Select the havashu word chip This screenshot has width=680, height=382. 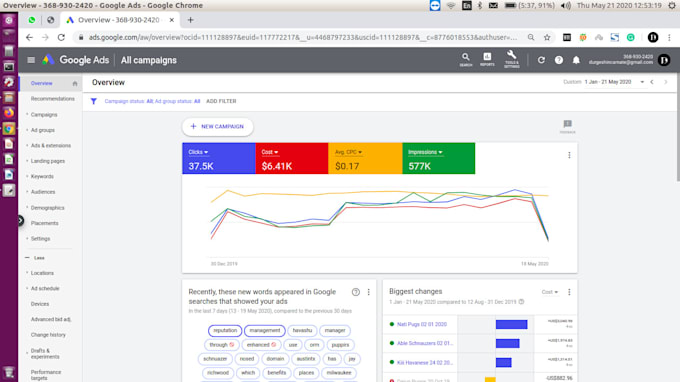(302, 330)
